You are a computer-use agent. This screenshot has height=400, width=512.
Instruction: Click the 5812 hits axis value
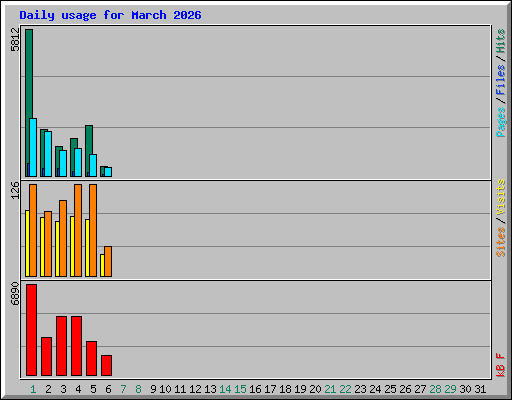click(x=15, y=40)
